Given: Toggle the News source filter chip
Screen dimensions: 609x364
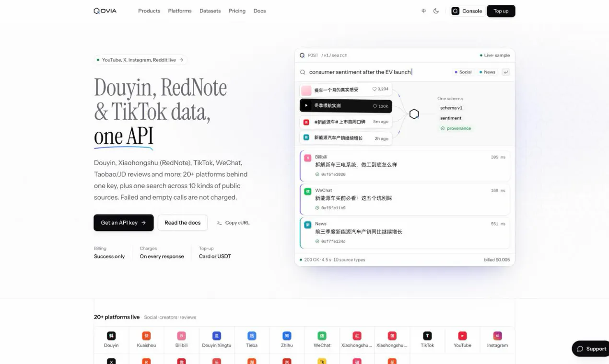Looking at the screenshot, I should 487,72.
